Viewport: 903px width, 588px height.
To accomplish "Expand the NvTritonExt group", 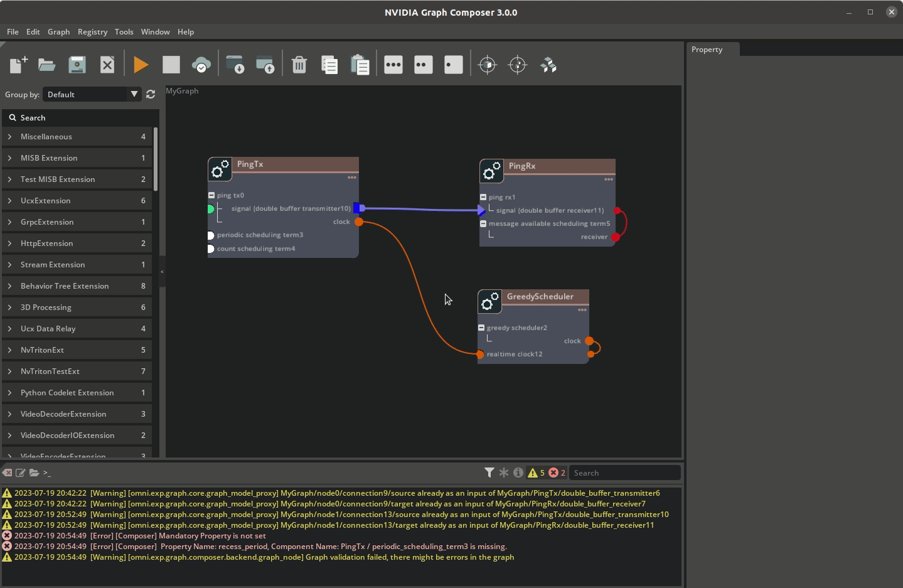I will pos(78,350).
